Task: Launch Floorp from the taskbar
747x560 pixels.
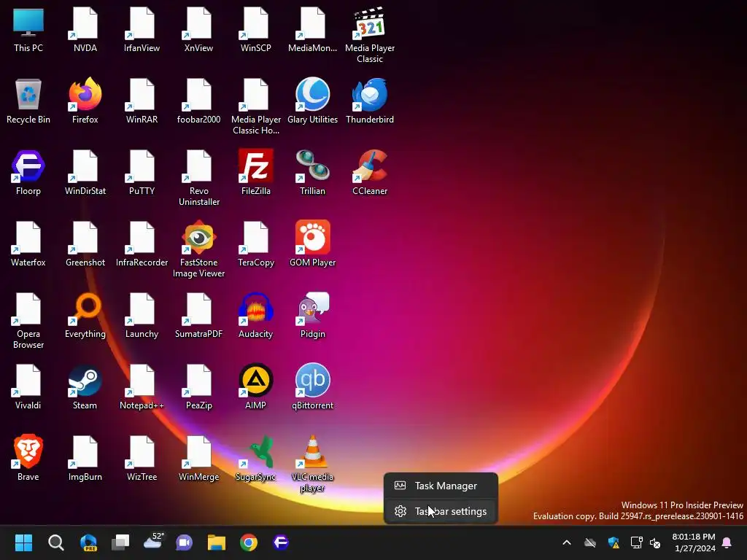Action: coord(281,542)
